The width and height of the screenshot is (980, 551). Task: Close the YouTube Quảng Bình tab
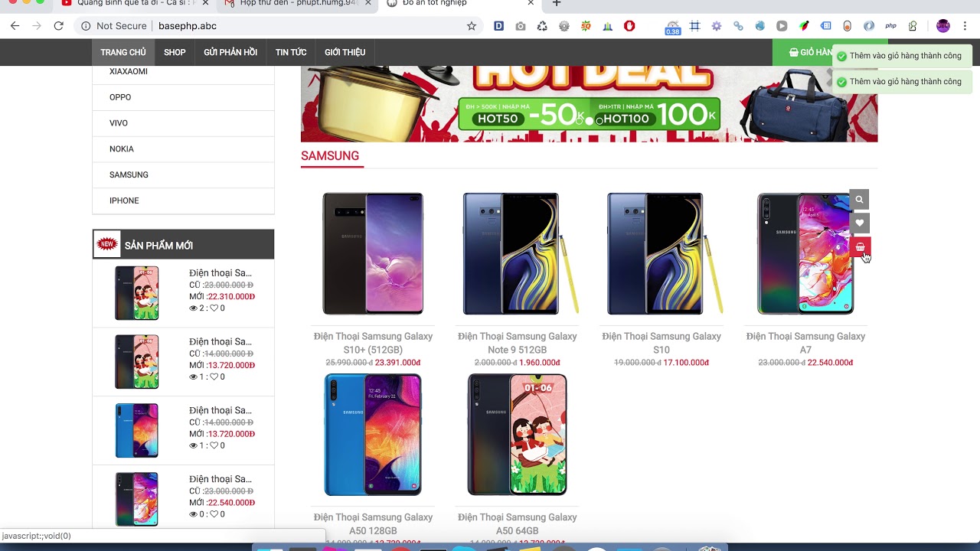click(205, 4)
